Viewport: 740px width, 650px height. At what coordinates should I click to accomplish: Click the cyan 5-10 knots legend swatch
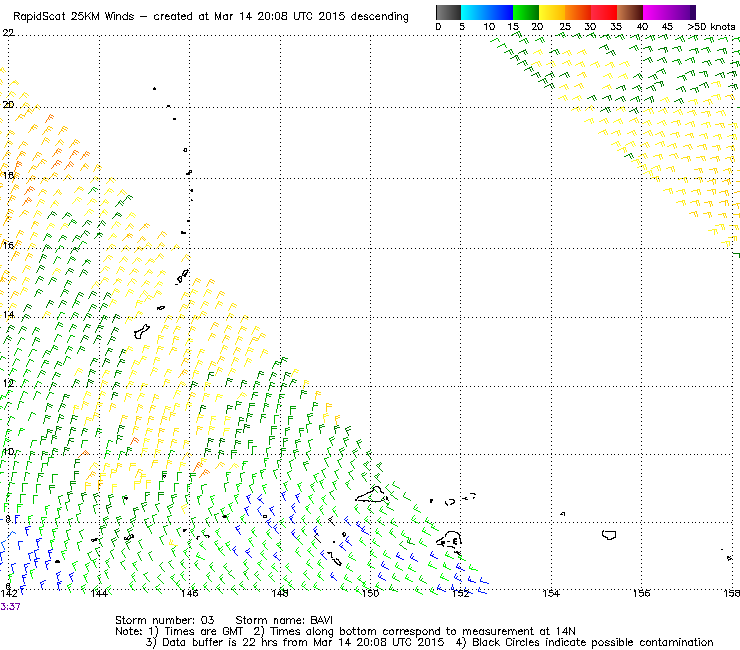click(x=474, y=12)
